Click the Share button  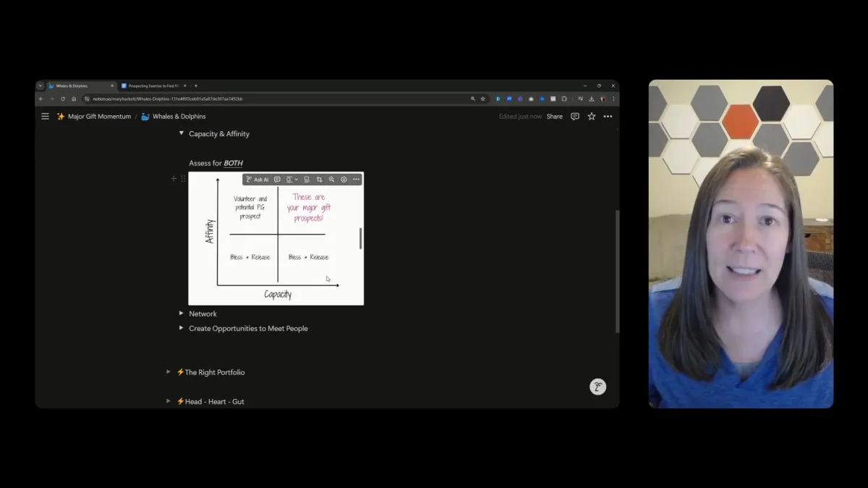[x=555, y=117]
